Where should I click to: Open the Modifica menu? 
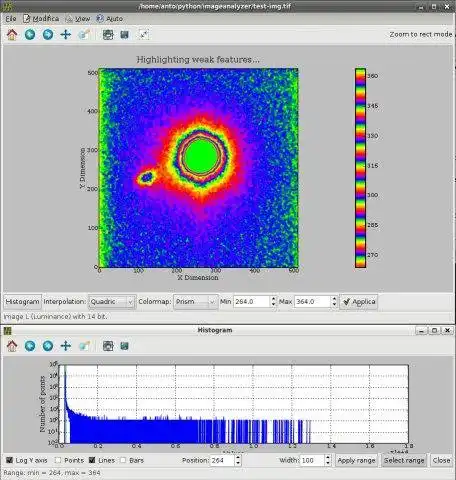coord(41,19)
